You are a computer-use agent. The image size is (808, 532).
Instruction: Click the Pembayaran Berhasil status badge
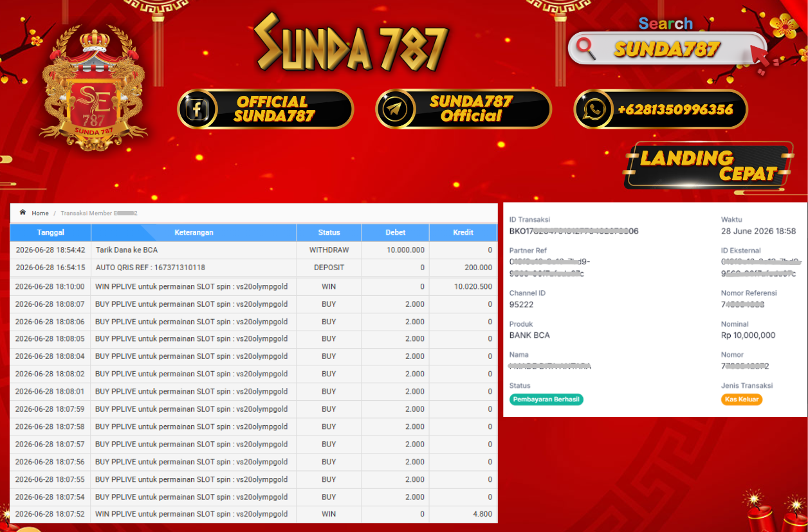coord(546,399)
